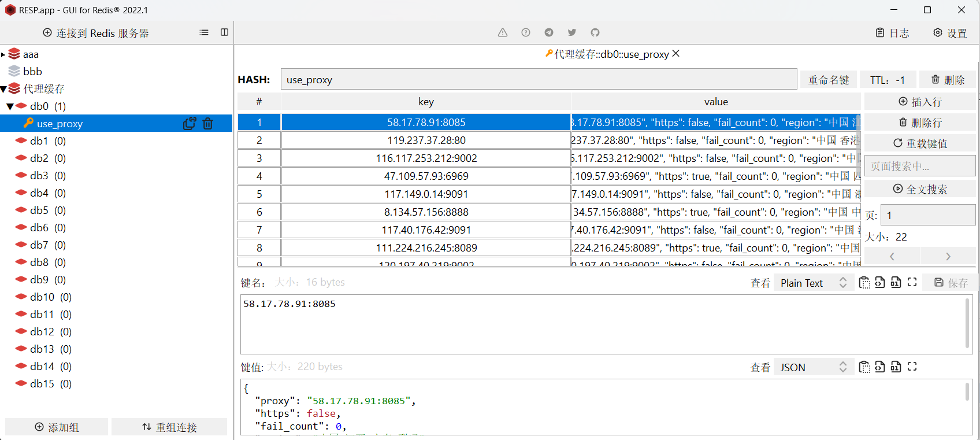The image size is (980, 440).
Task: Open the JSON view format dropdown
Action: pos(814,367)
